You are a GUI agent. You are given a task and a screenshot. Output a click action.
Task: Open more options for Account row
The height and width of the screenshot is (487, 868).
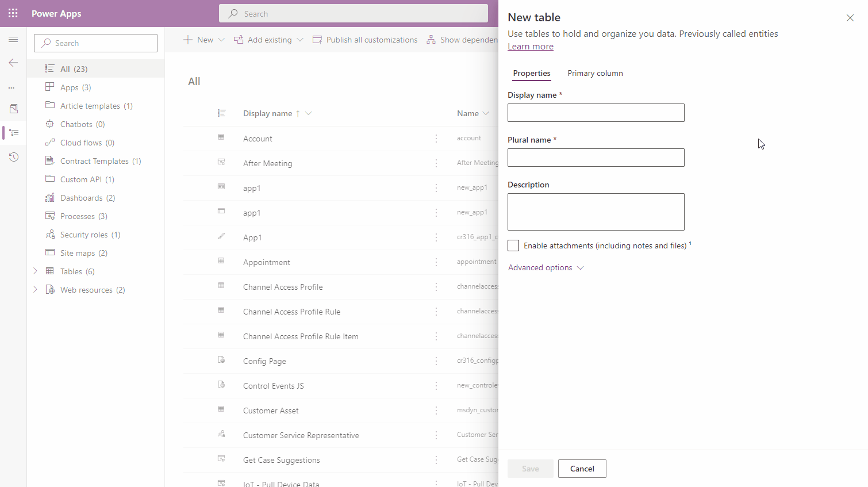(436, 139)
